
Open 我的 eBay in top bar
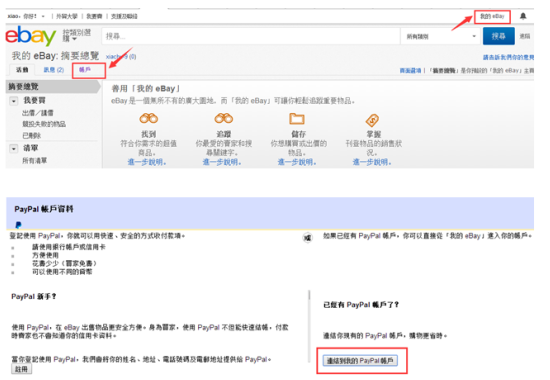(492, 16)
